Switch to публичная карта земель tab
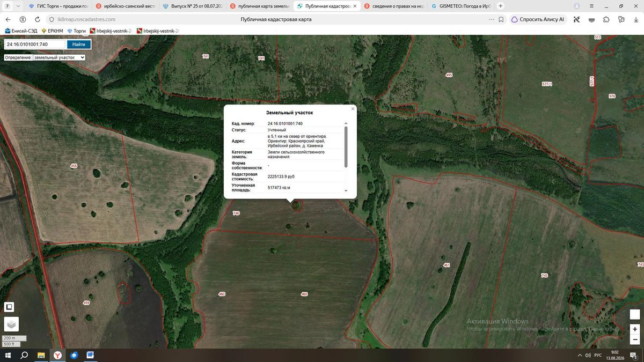The width and height of the screenshot is (644, 362). [x=259, y=6]
